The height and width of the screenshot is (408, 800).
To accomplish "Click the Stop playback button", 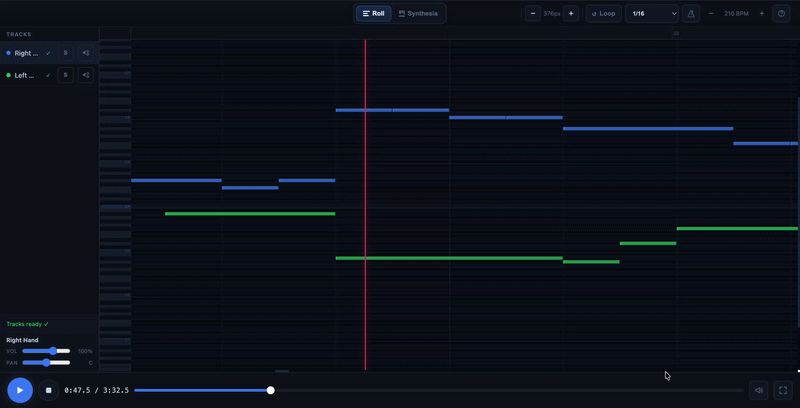I will pos(48,390).
